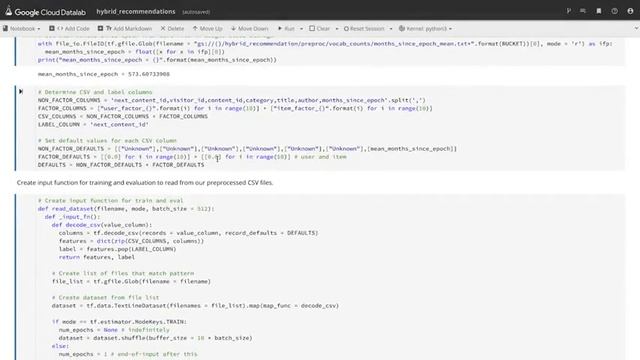Click the Google Cloud Datalab logo
The width and height of the screenshot is (640, 360).
(x=45, y=12)
